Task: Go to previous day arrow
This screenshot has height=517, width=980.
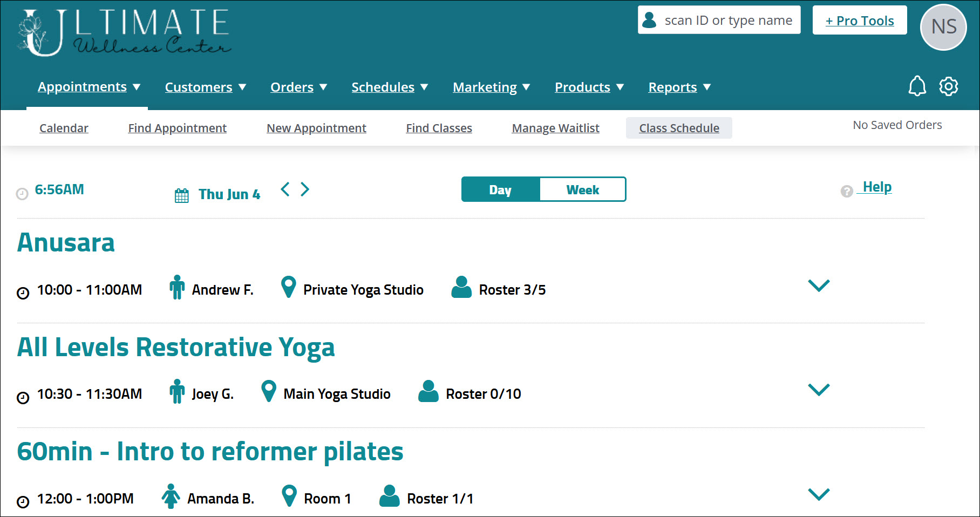Action: (x=285, y=189)
